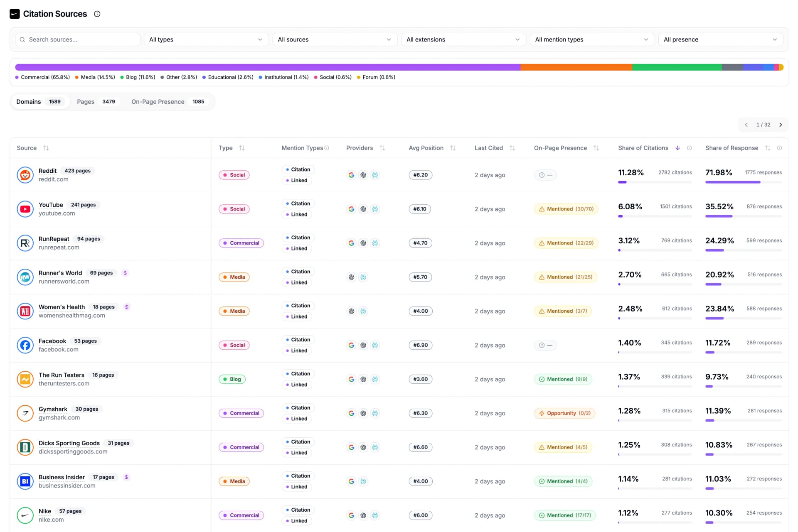Click the Facebook source logo
Screen dimensions: 798x532
click(x=25, y=345)
